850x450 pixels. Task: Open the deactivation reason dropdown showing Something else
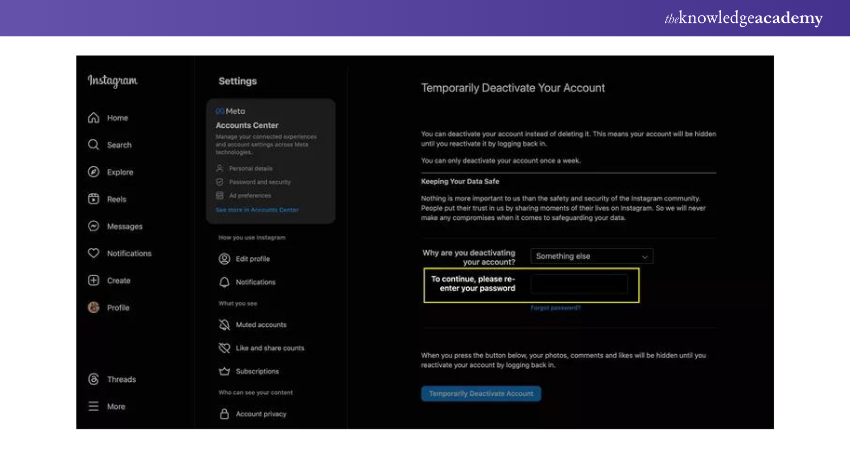pyautogui.click(x=591, y=256)
